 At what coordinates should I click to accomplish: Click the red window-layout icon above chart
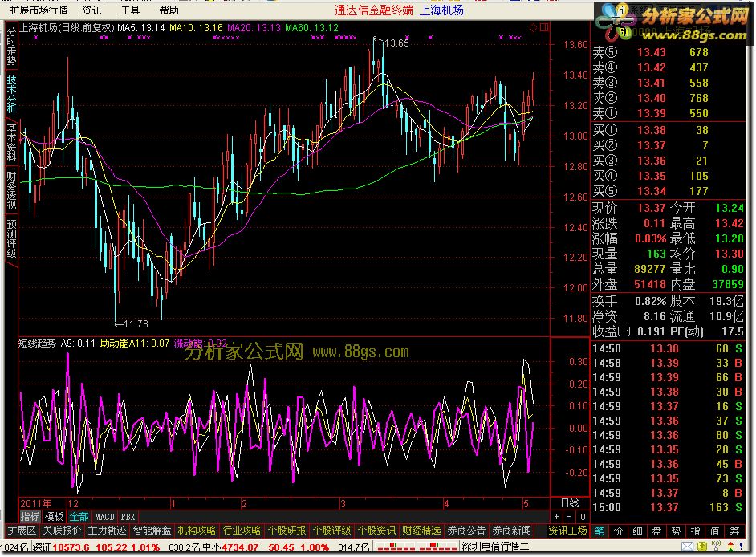(x=544, y=27)
